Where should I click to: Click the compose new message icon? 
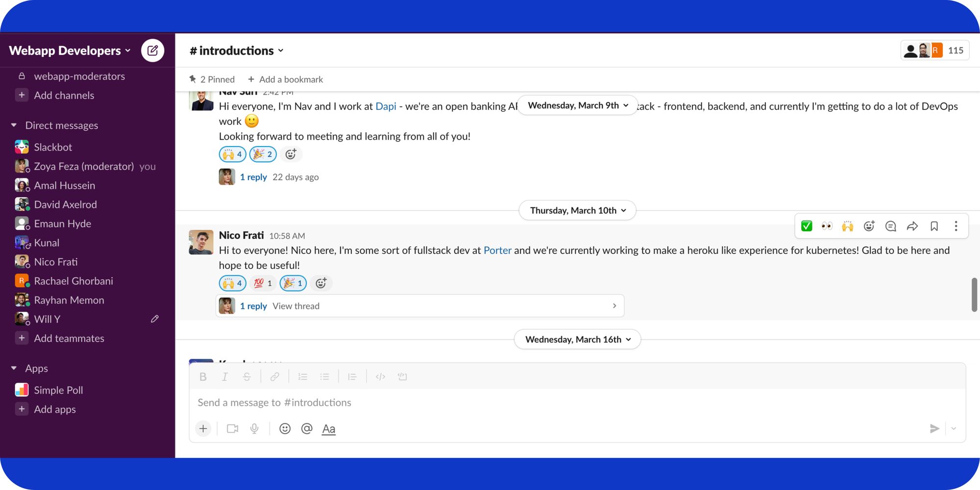click(x=152, y=50)
